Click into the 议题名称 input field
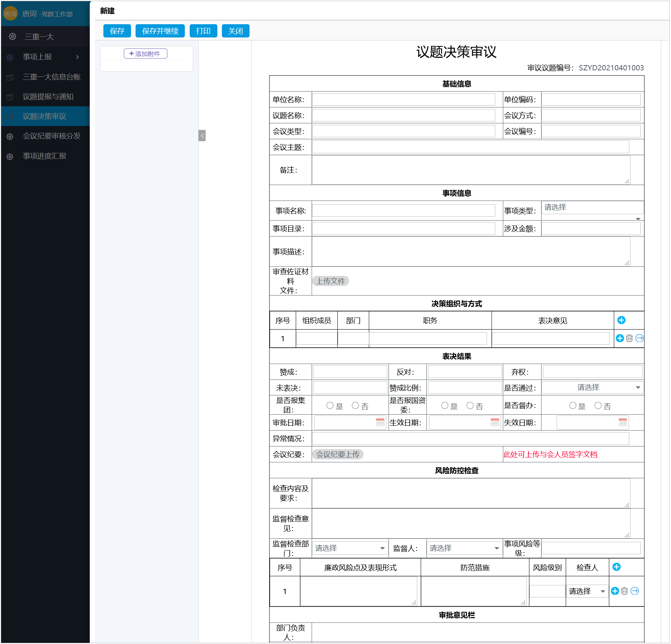 coord(403,115)
